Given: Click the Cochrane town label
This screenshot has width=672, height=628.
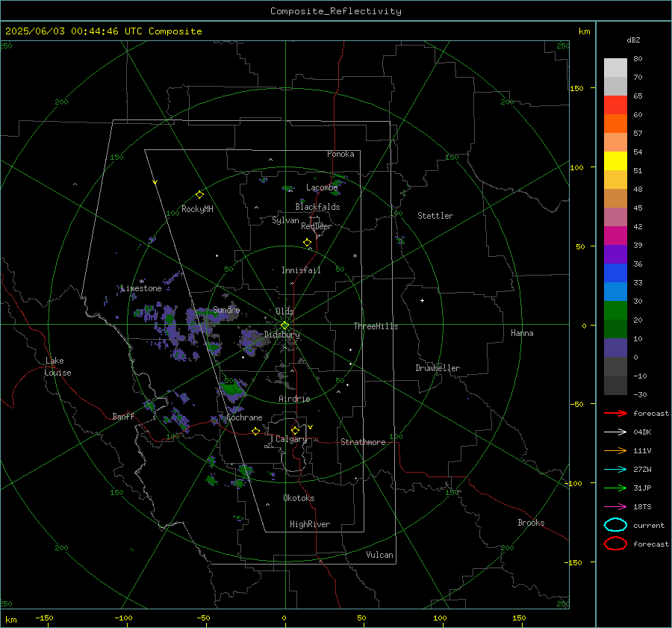Looking at the screenshot, I should point(244,417).
